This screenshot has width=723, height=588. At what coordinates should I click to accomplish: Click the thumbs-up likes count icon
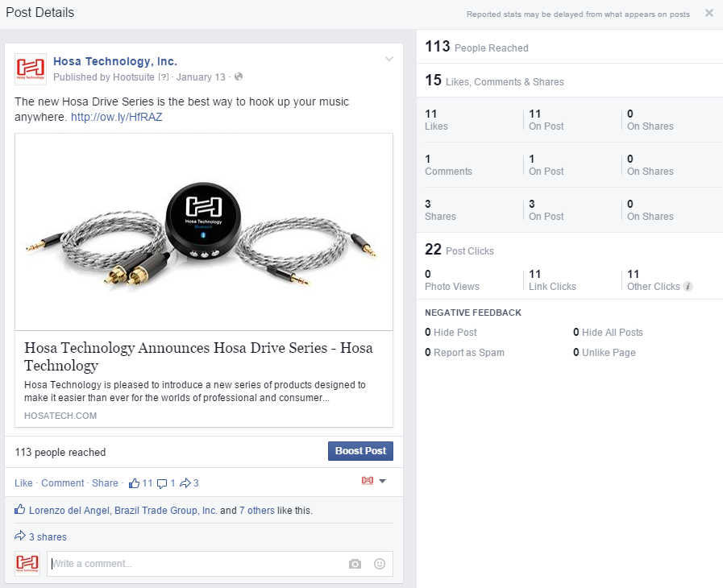(134, 483)
